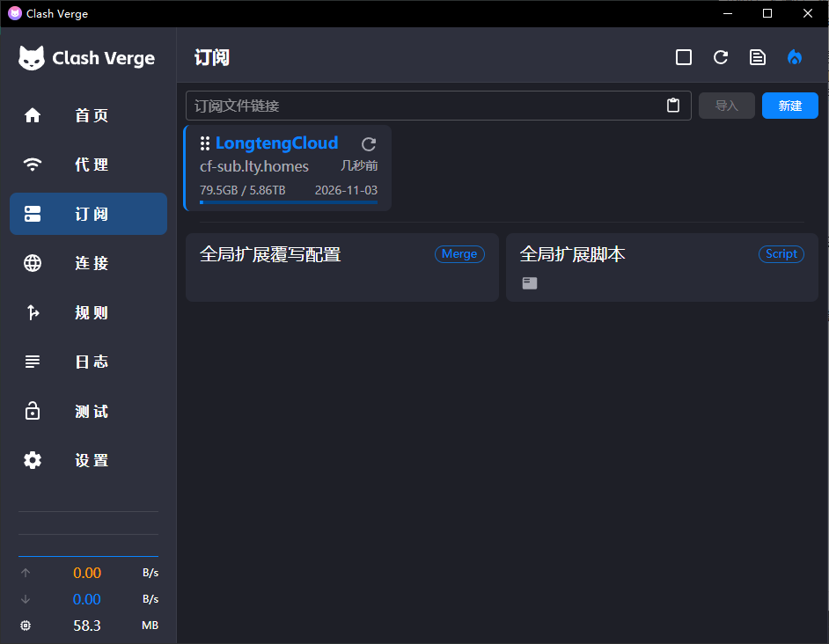The width and height of the screenshot is (829, 644).
Task: Open the 首页 home page
Action: point(88,115)
